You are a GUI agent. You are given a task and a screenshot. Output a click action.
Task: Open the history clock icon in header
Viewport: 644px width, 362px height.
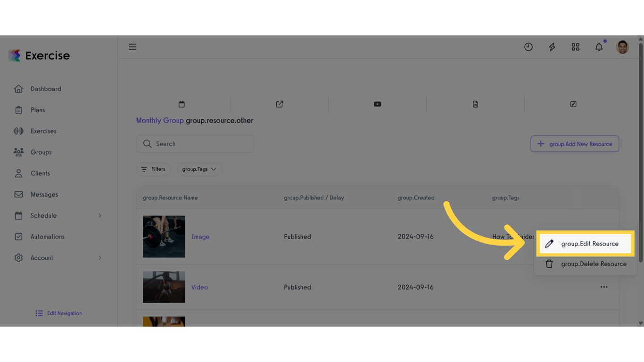[x=528, y=47]
